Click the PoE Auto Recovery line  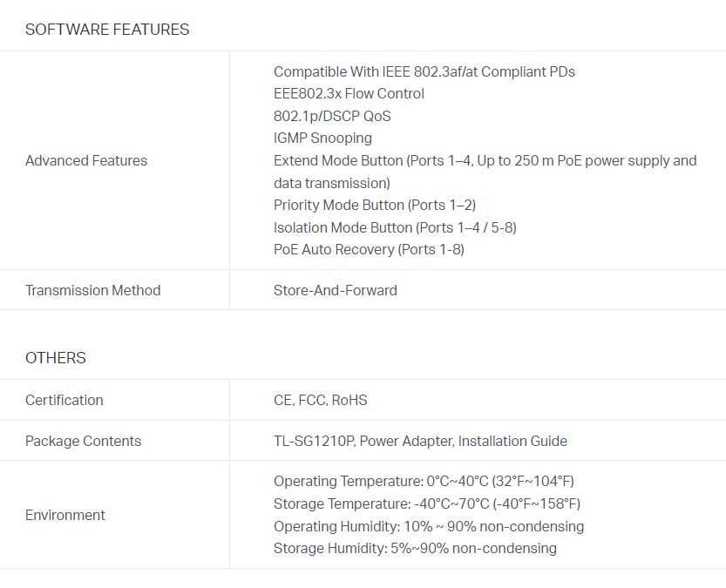click(369, 249)
